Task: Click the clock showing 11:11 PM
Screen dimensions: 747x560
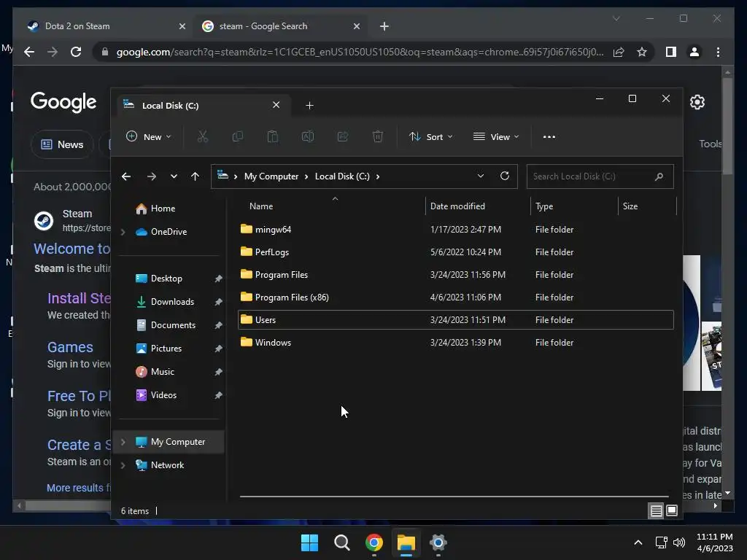Action: pyautogui.click(x=714, y=537)
